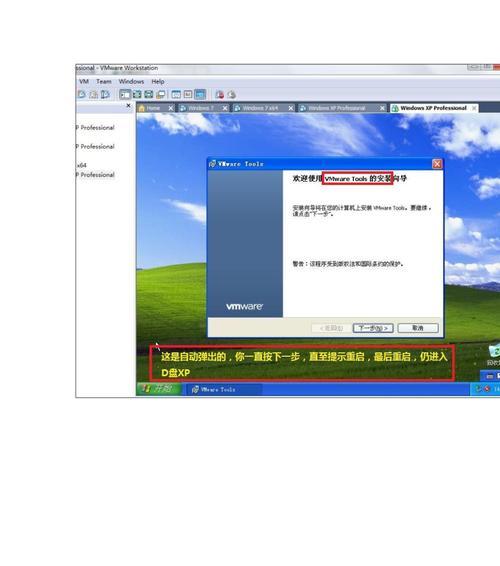Image resolution: width=500 pixels, height=566 pixels.
Task: Click the heading 欢迎使用 VMware Tools 的安装向导
Action: coord(349,178)
